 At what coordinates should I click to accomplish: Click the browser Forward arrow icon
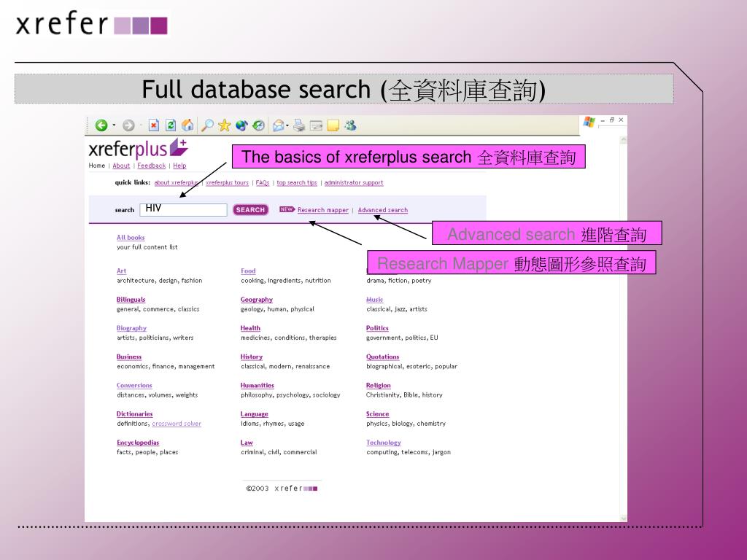pos(128,125)
